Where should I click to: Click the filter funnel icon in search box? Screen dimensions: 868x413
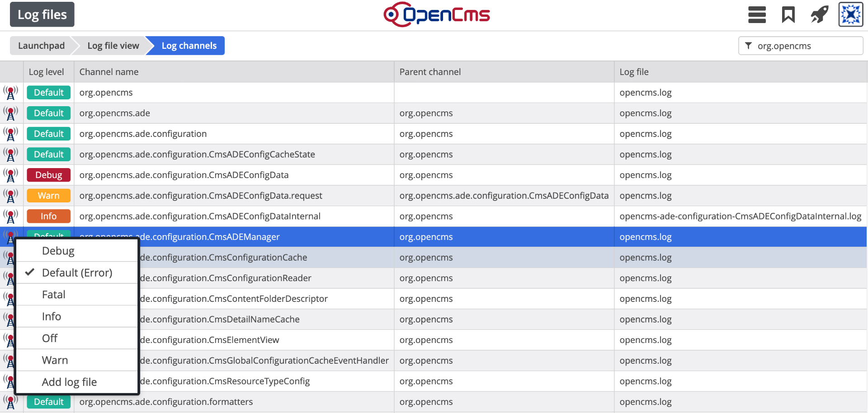(x=749, y=46)
